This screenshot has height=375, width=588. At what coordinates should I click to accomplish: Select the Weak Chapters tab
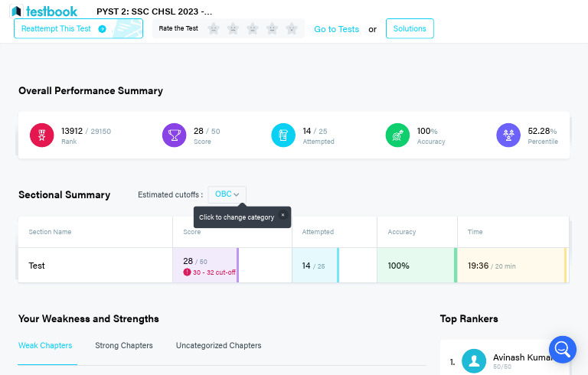pos(45,345)
